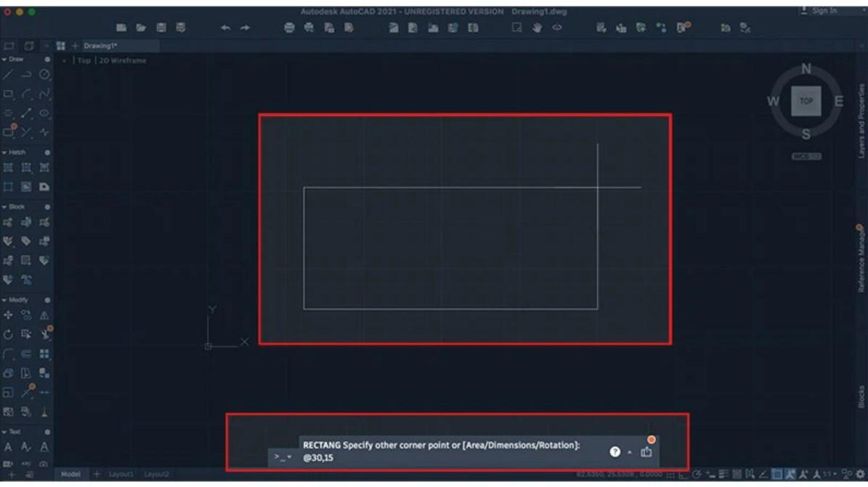Screen dimensions: 868x487
Task: Collapse the Text panel section
Action: [x=4, y=432]
